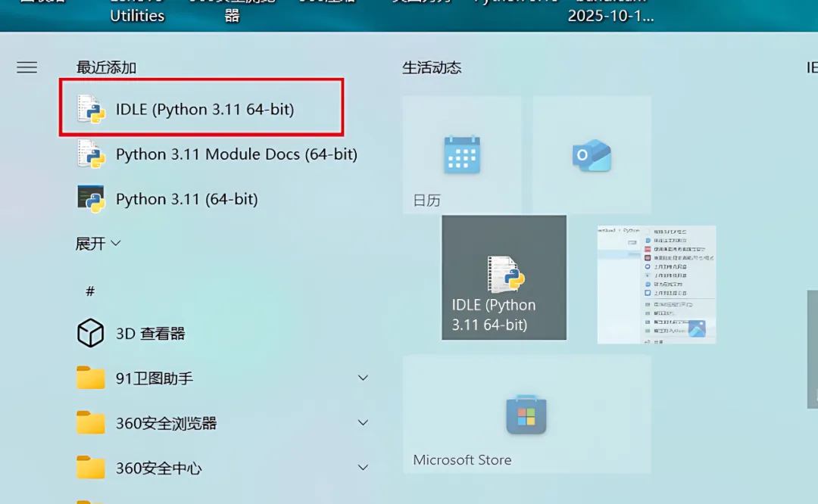Open the photo thumbnail tile
The width and height of the screenshot is (818, 504).
(x=656, y=285)
